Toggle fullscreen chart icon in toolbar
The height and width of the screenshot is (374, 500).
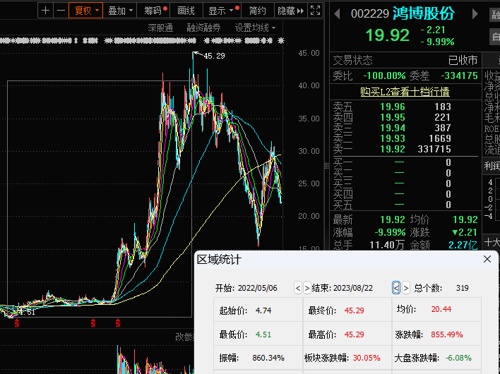click(x=315, y=11)
